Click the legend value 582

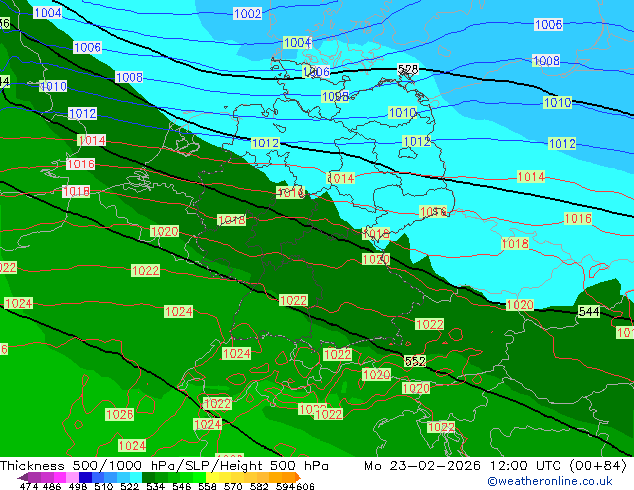(x=259, y=486)
